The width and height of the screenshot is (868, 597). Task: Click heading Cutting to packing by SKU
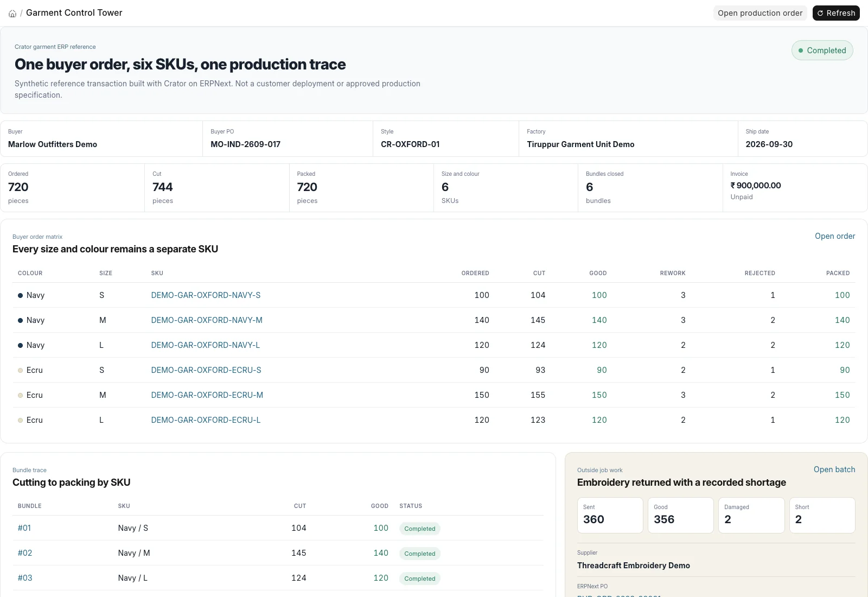(72, 482)
